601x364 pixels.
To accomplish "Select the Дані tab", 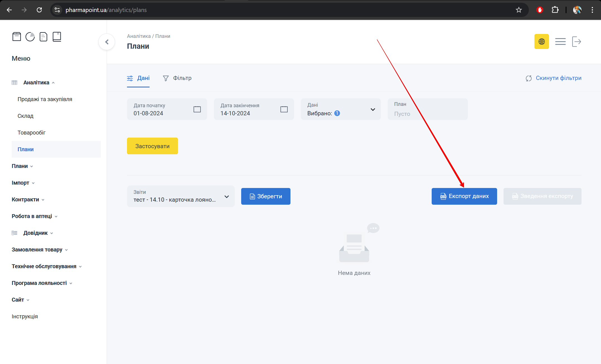I will click(x=138, y=78).
